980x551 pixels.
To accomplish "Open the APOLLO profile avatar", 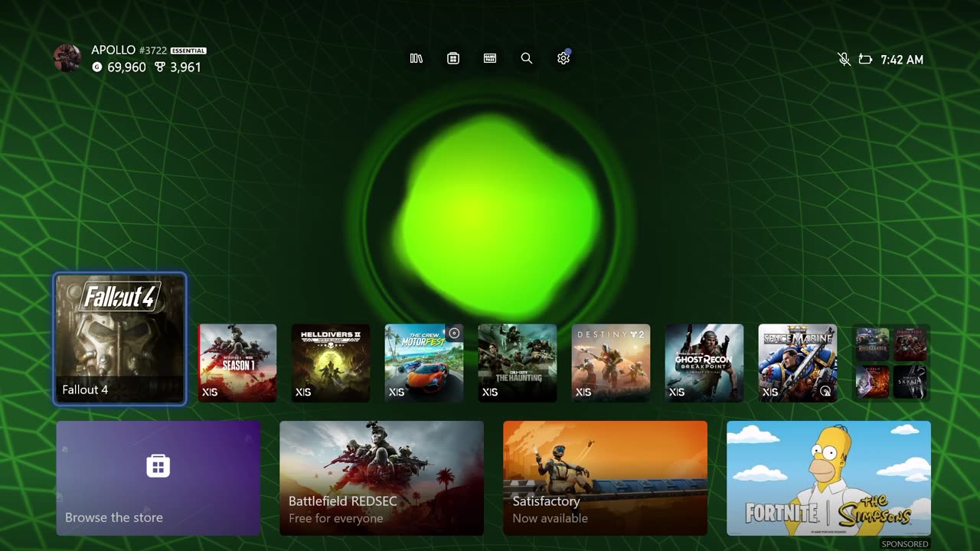I will coord(67,58).
